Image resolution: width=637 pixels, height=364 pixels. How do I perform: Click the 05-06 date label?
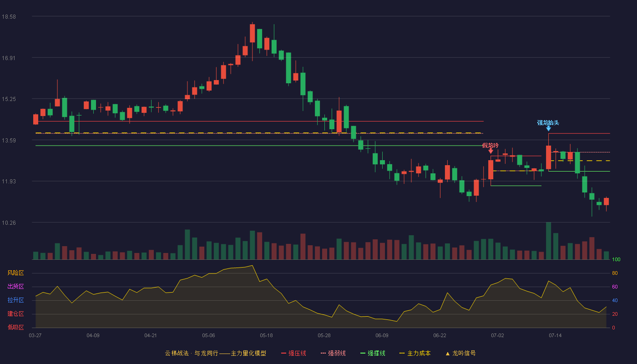(208, 335)
